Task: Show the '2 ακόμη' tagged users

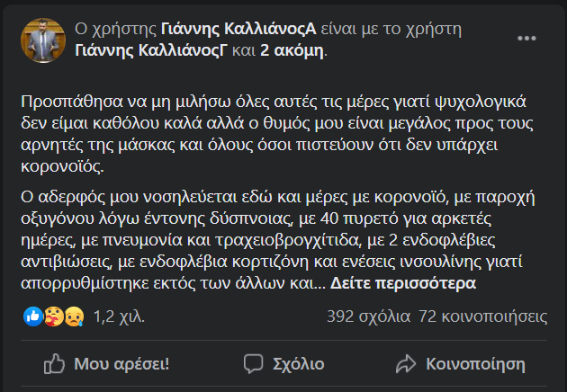Action: pos(292,49)
